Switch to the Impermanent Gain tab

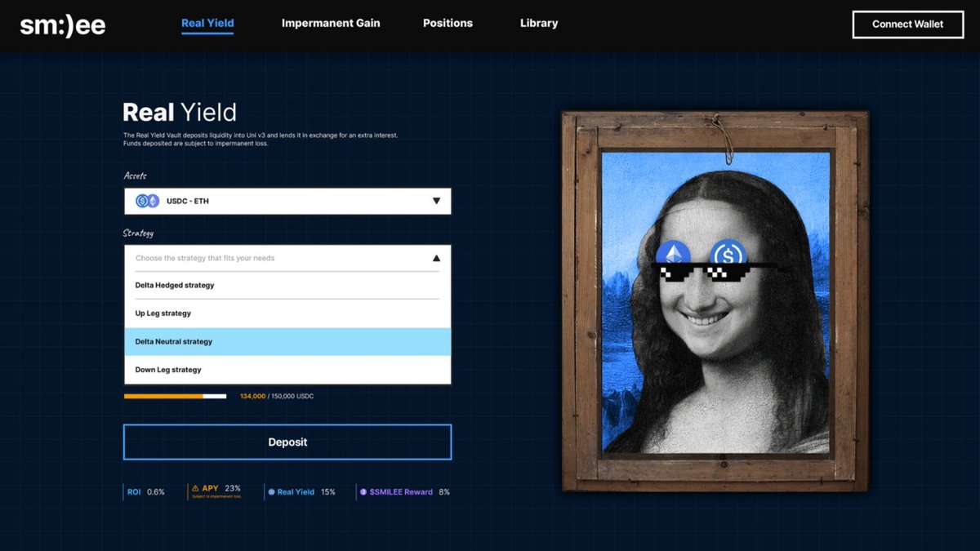(x=331, y=23)
